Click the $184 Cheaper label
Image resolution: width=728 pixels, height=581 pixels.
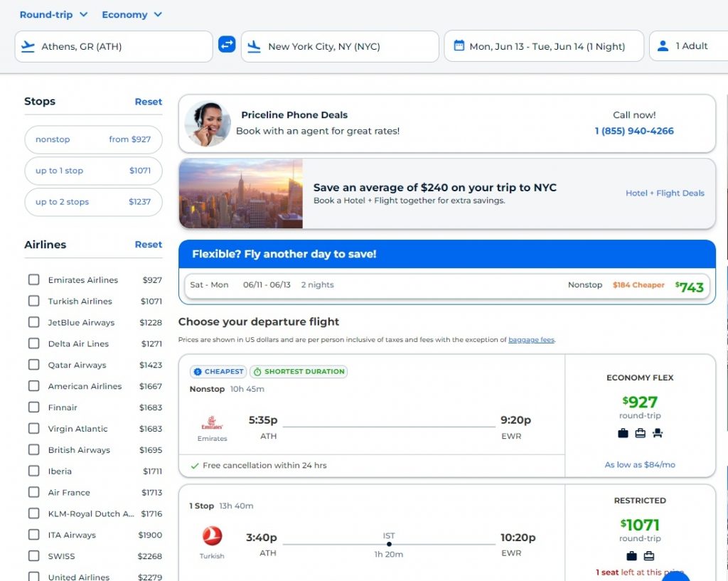638,285
